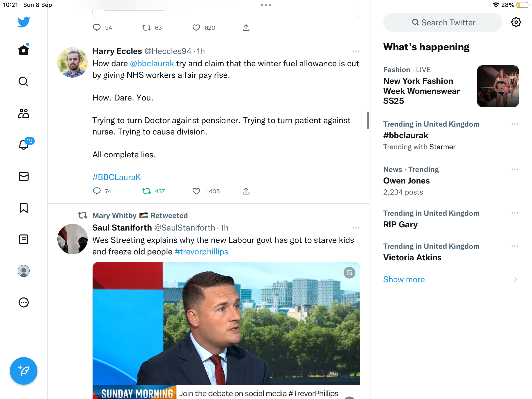Open the Communities people icon
This screenshot has width=532, height=399.
[x=24, y=113]
